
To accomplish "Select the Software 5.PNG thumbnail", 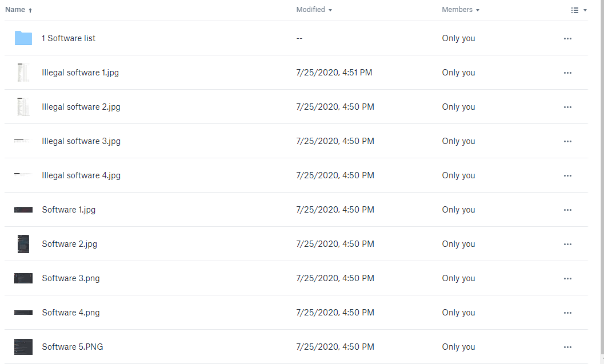I will [23, 347].
